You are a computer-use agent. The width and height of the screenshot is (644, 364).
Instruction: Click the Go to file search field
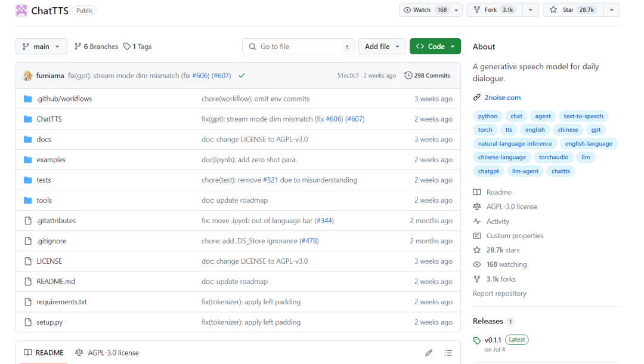pos(298,47)
